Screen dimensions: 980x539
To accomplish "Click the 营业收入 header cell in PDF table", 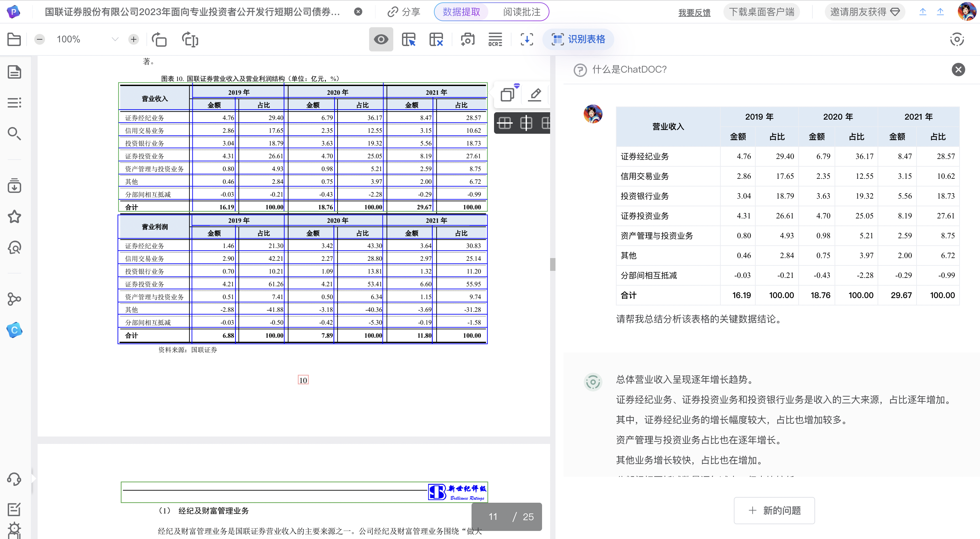I will pos(154,98).
